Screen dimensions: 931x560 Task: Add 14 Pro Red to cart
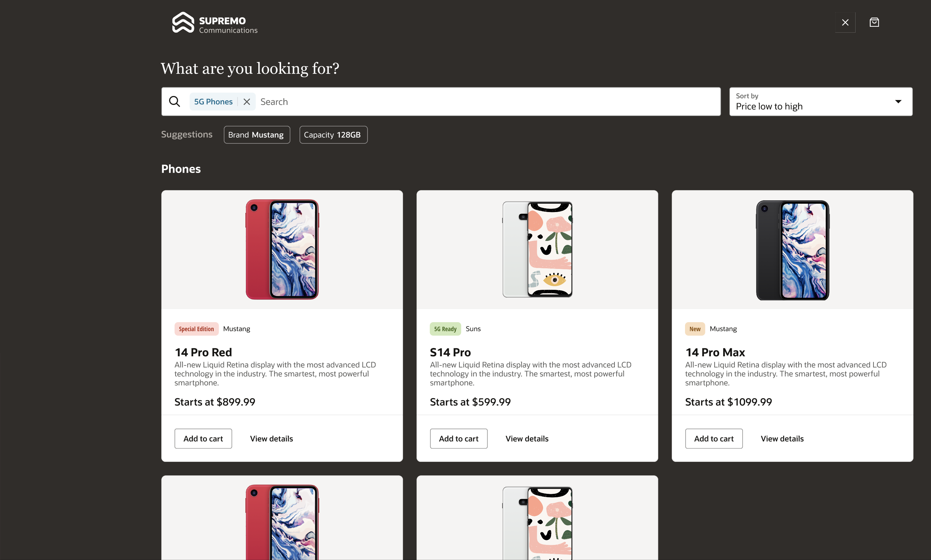pos(203,438)
